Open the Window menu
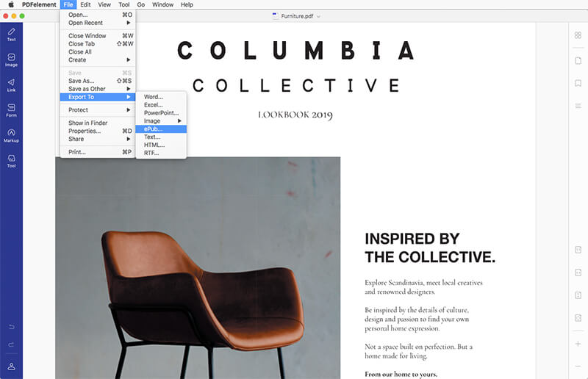The height and width of the screenshot is (379, 588). [x=162, y=4]
